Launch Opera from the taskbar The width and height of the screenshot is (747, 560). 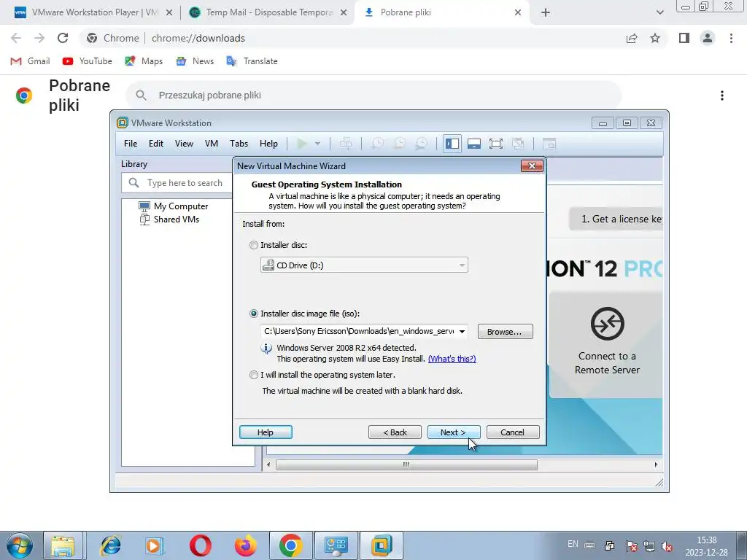(200, 545)
